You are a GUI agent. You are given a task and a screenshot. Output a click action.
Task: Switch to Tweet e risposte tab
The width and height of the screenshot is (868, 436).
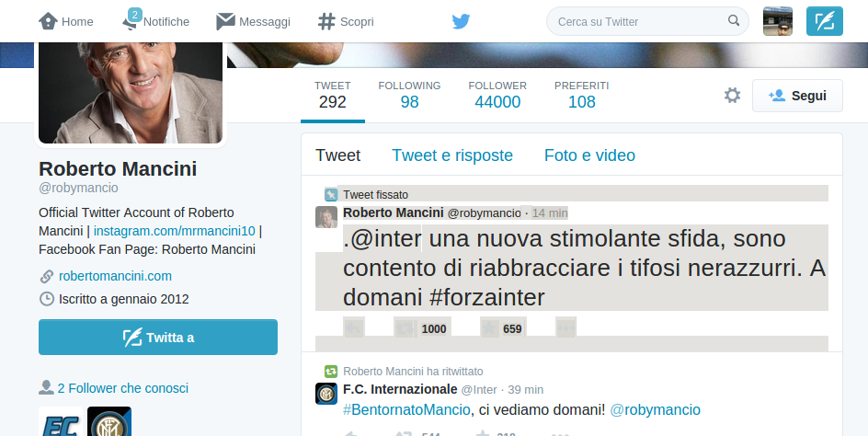pyautogui.click(x=452, y=155)
